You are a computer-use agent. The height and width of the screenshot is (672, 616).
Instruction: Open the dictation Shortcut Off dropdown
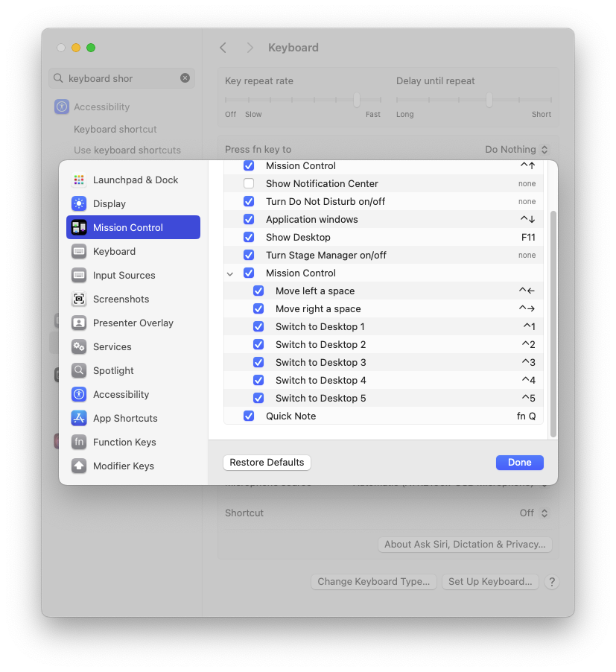tap(534, 513)
